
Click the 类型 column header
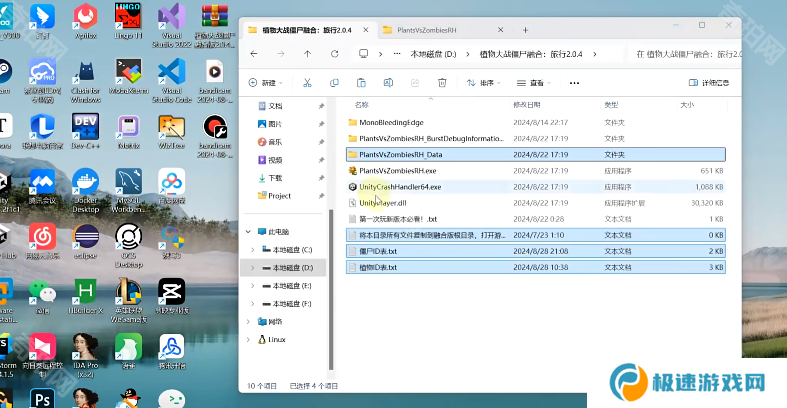click(x=611, y=105)
